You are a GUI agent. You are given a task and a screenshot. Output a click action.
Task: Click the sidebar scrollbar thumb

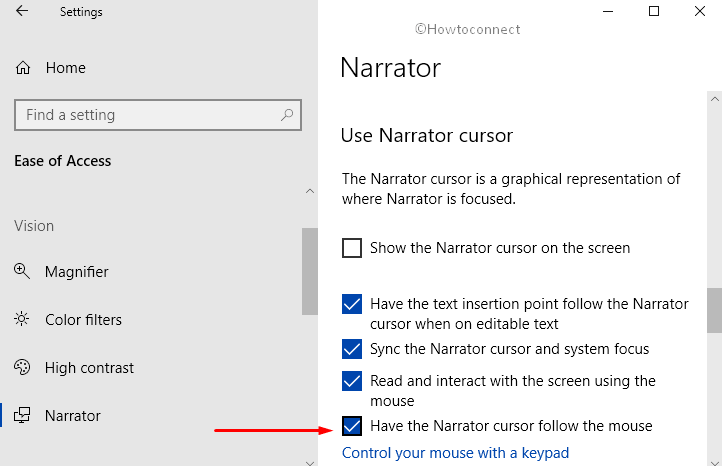(310, 271)
